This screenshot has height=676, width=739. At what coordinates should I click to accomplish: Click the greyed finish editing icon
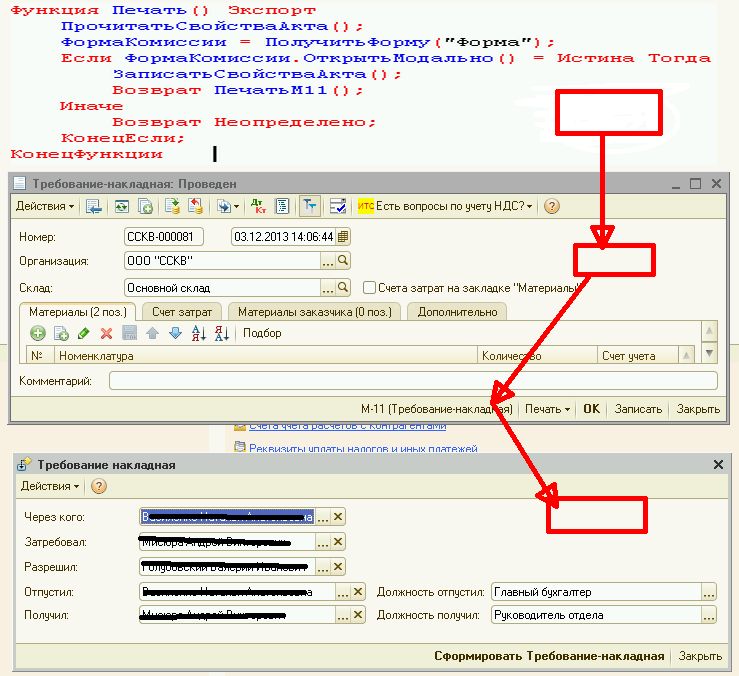click(130, 333)
